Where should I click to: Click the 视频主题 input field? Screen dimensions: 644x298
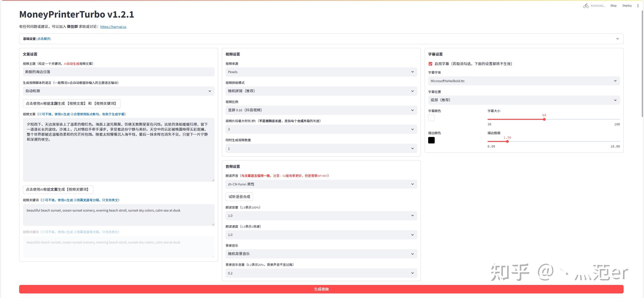tap(118, 72)
